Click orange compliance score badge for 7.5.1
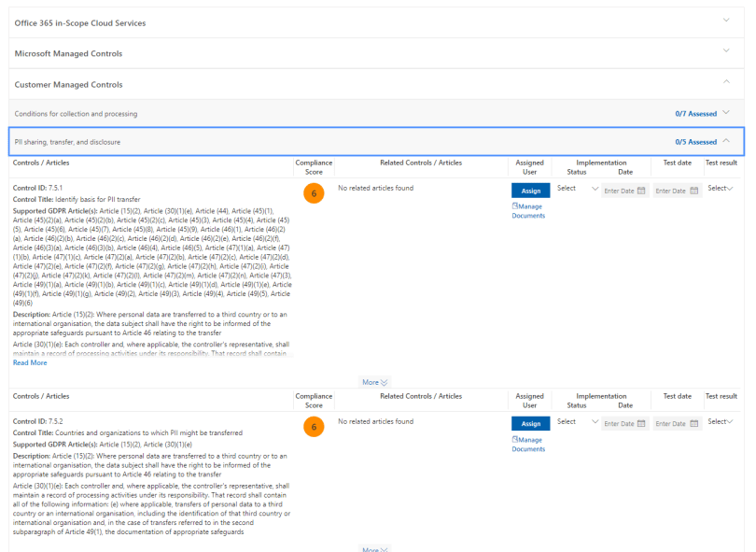Image resolution: width=756 pixels, height=552 pixels. (x=314, y=194)
